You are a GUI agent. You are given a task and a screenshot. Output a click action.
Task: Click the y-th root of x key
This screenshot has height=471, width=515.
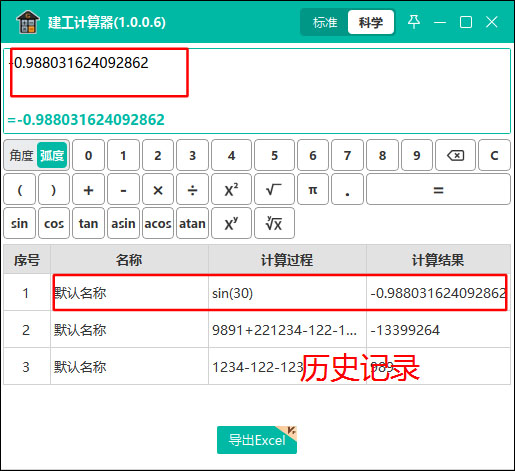coord(274,223)
